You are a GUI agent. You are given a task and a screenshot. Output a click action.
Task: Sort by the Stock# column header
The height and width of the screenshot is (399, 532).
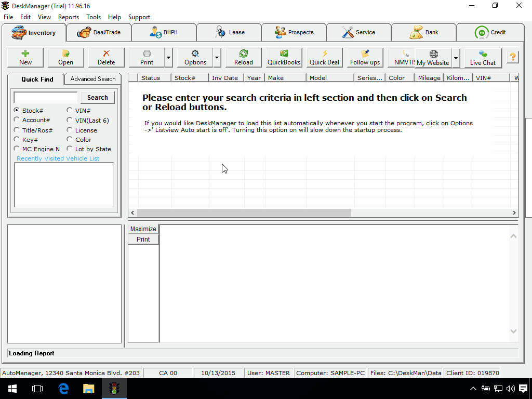[190, 78]
